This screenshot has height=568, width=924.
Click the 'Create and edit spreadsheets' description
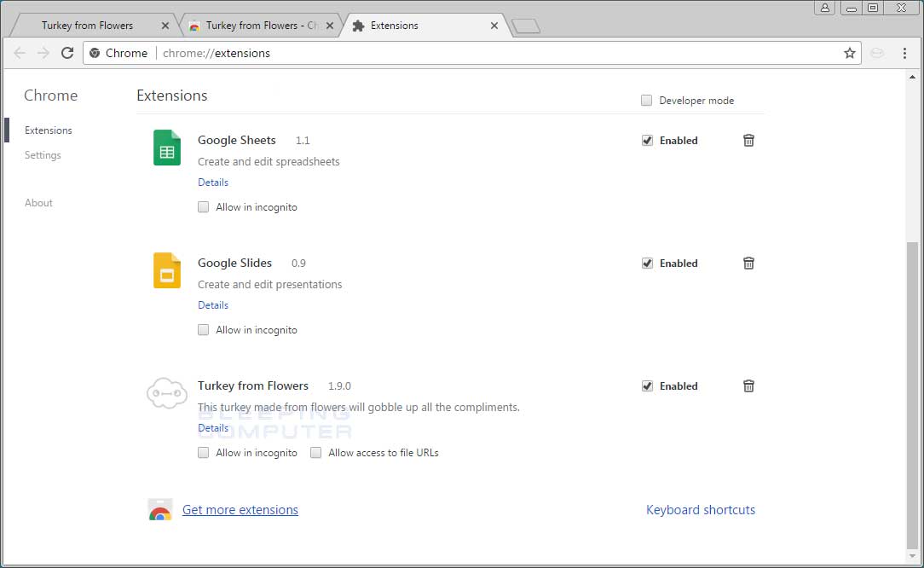(x=269, y=161)
